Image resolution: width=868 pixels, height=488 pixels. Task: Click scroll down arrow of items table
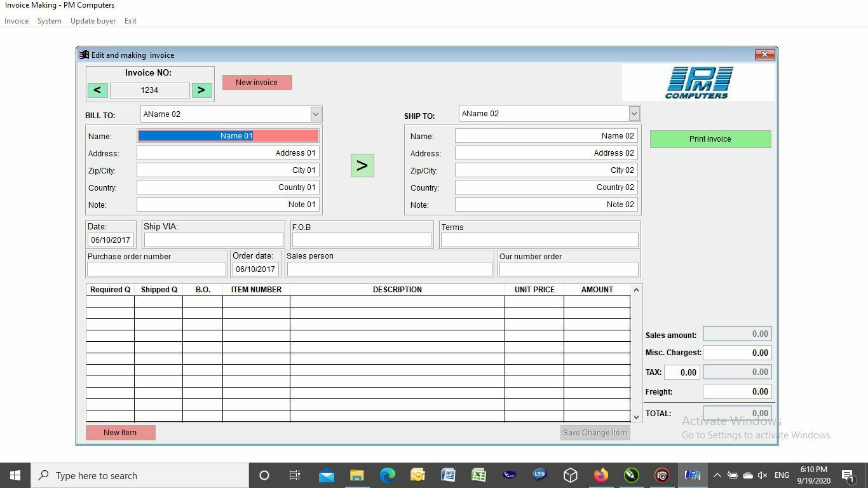click(x=636, y=417)
